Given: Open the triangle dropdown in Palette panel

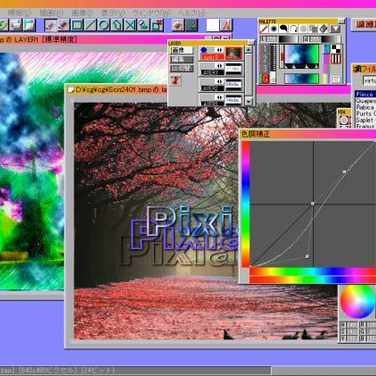Looking at the screenshot, I should [336, 29].
